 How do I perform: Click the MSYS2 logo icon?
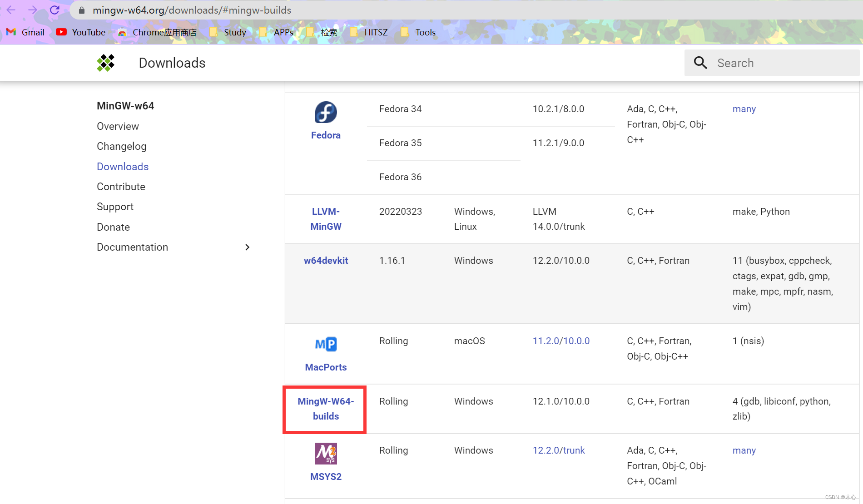[x=326, y=454]
